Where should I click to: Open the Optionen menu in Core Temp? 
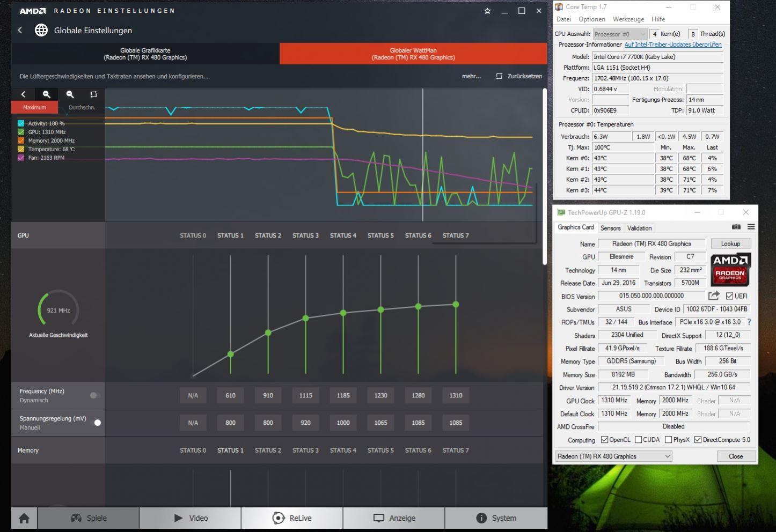click(x=592, y=19)
